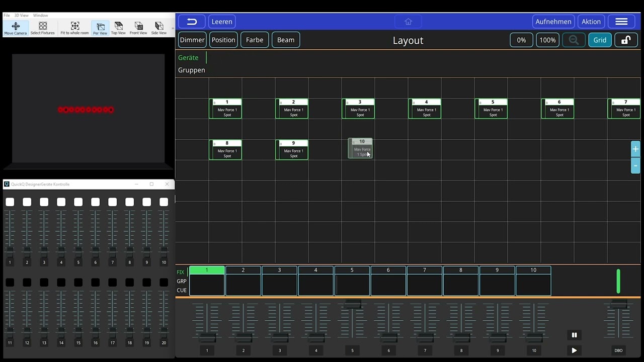This screenshot has width=644, height=362.
Task: Click the zoom out magnifier icon
Action: [574, 40]
